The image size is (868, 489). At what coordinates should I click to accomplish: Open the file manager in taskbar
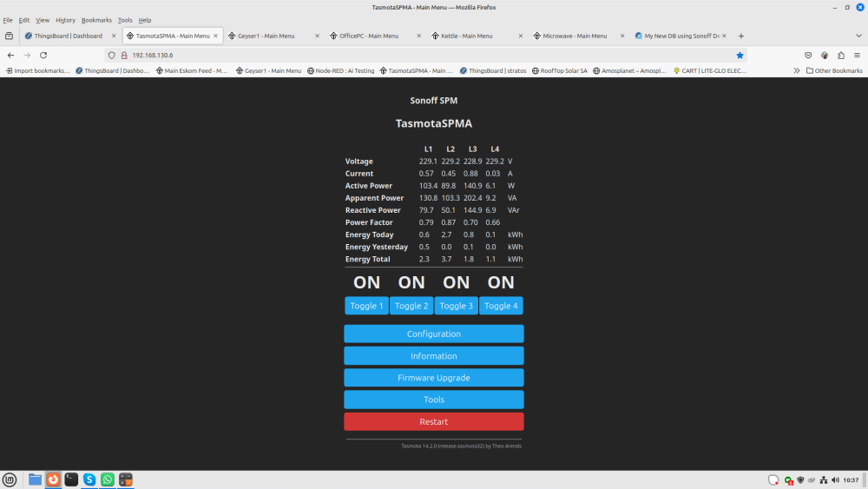[x=35, y=479]
